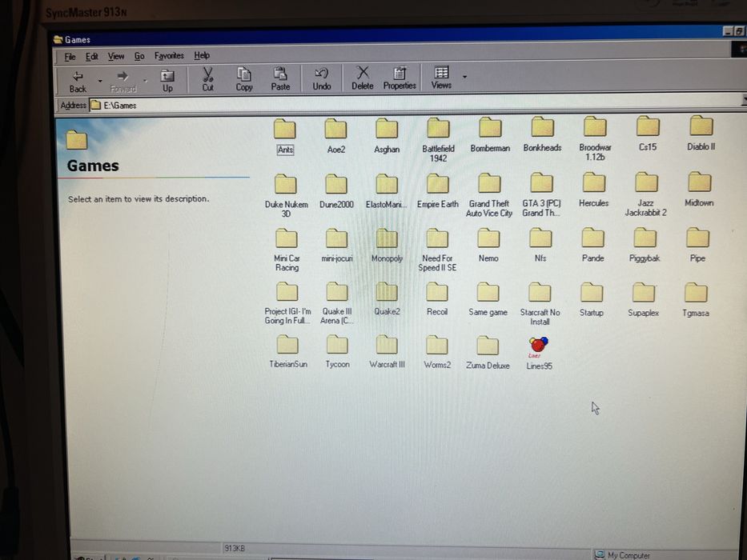
Task: Select the Mini Car Racing folder
Action: click(x=287, y=250)
